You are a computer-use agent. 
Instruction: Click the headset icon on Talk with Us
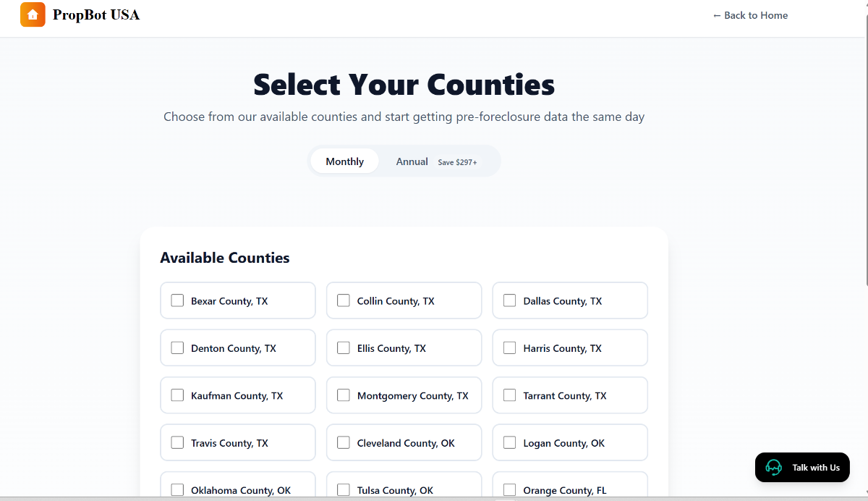pos(773,467)
